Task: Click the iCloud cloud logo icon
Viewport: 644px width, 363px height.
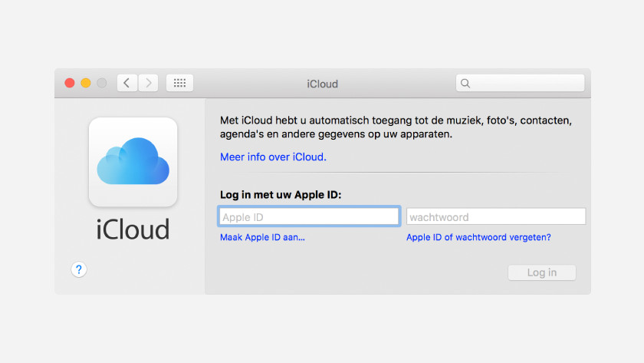Action: click(133, 162)
